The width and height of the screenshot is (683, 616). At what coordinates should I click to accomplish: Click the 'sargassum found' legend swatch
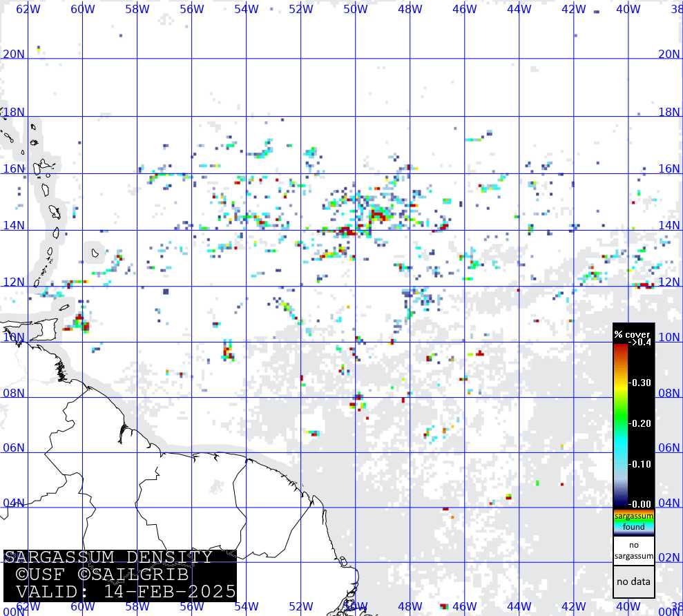click(x=633, y=522)
